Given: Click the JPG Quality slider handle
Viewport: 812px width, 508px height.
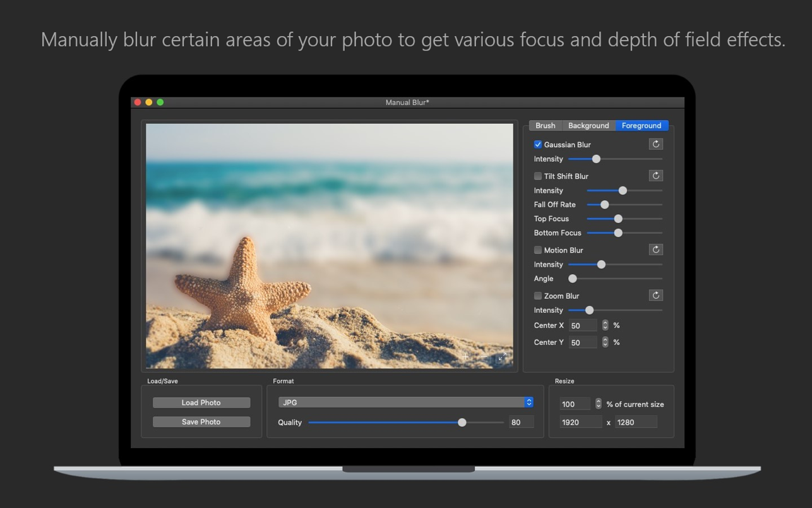Looking at the screenshot, I should (462, 422).
